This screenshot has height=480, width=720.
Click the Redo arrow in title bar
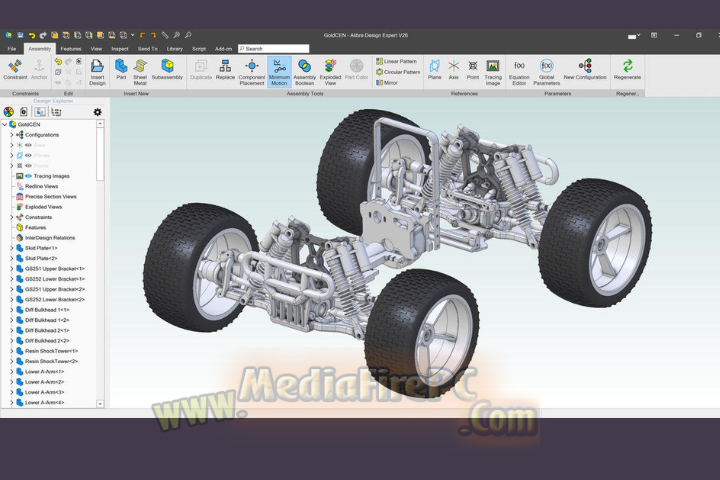pos(43,35)
